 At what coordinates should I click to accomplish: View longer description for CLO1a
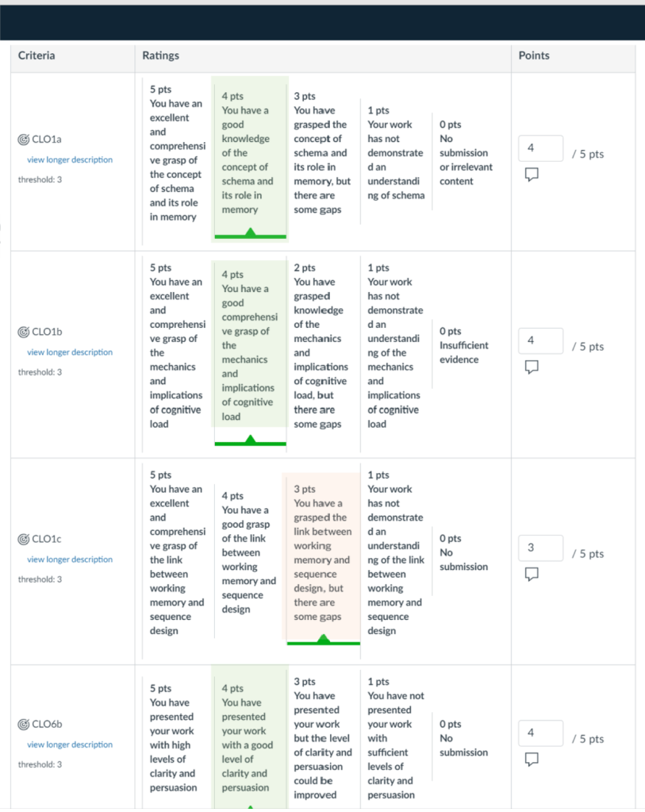tap(70, 160)
